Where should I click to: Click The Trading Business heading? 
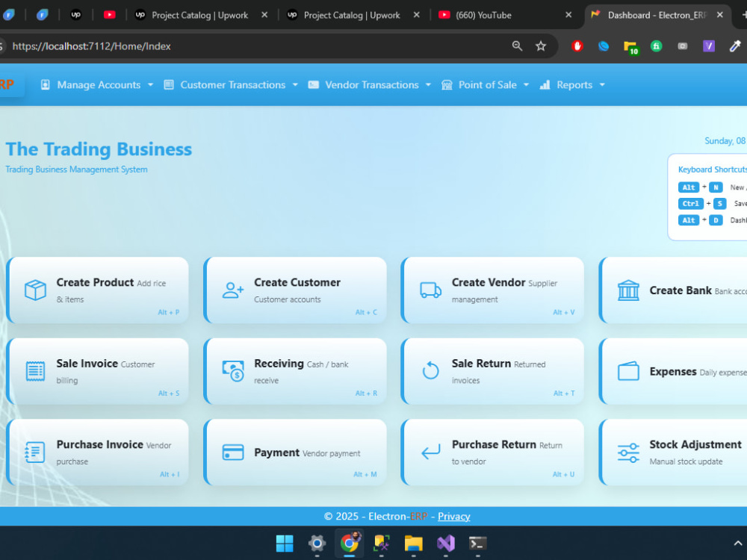99,149
